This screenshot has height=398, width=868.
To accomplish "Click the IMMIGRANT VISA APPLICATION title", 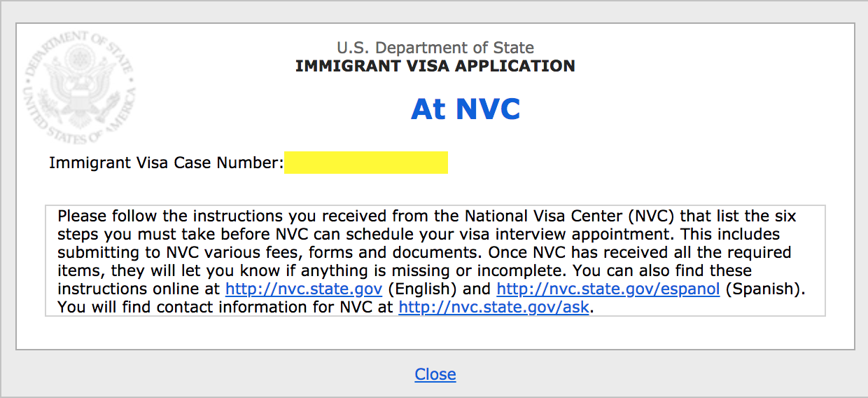I will (435, 66).
